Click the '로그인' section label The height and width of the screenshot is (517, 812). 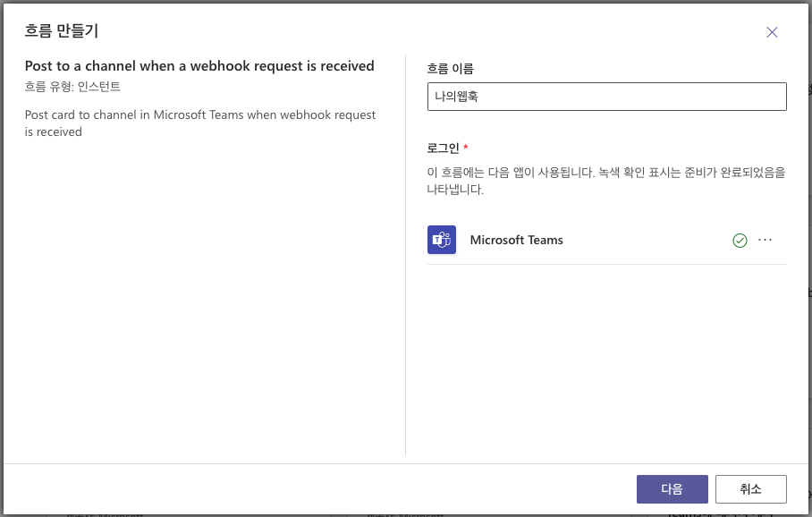point(443,148)
